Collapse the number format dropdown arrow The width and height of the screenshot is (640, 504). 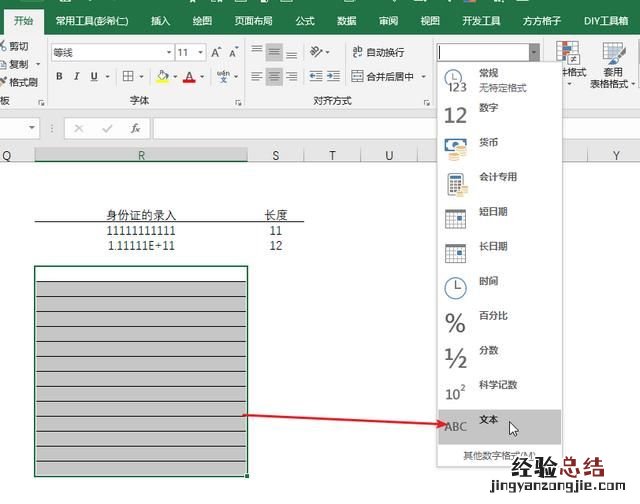(534, 52)
